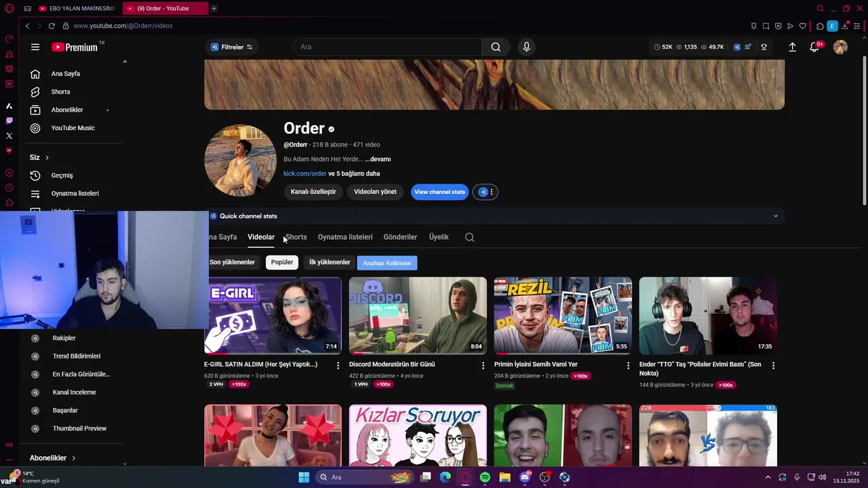Click the YouTube search input field

(387, 47)
